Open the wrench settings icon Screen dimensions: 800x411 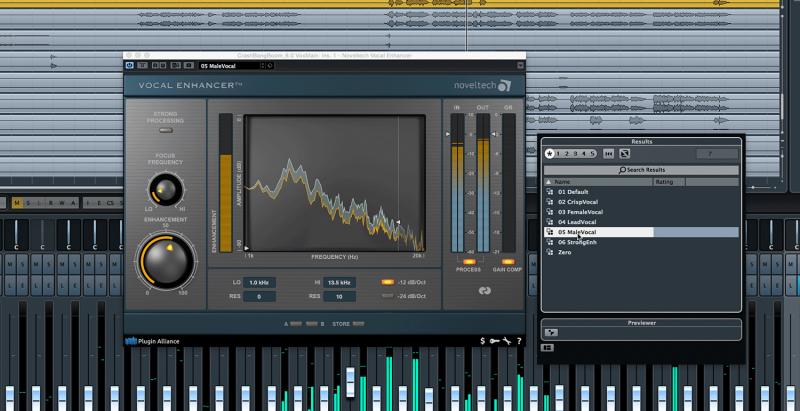pos(507,341)
